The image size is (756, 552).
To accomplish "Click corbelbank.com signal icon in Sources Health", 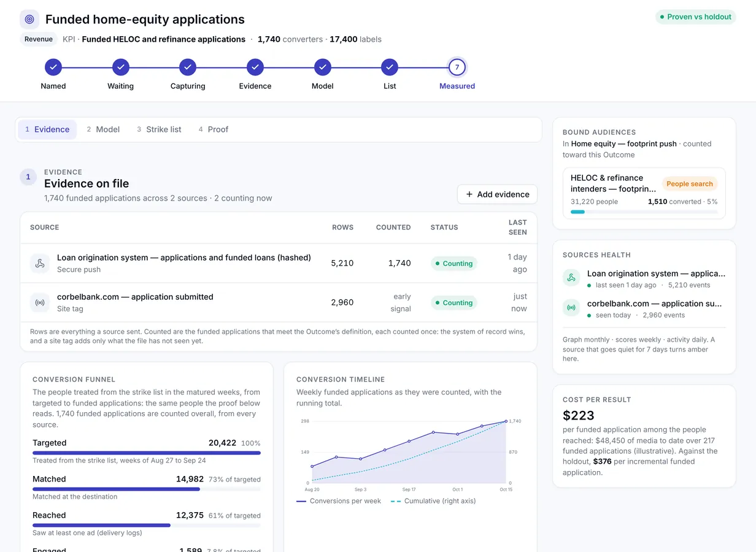I will coord(571,308).
